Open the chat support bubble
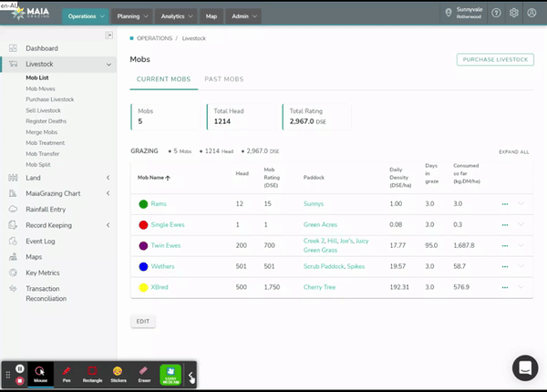 coord(525,366)
